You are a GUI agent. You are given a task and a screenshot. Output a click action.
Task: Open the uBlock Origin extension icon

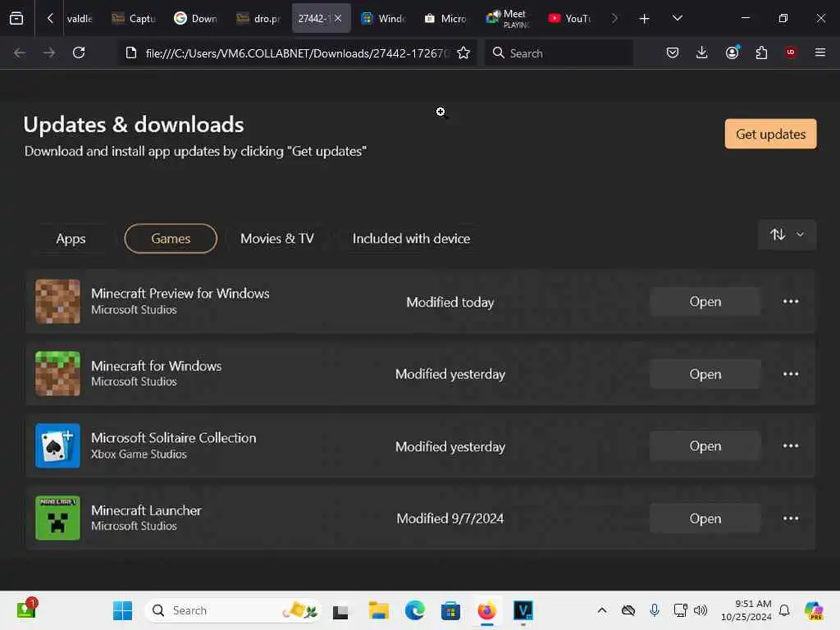tap(791, 52)
